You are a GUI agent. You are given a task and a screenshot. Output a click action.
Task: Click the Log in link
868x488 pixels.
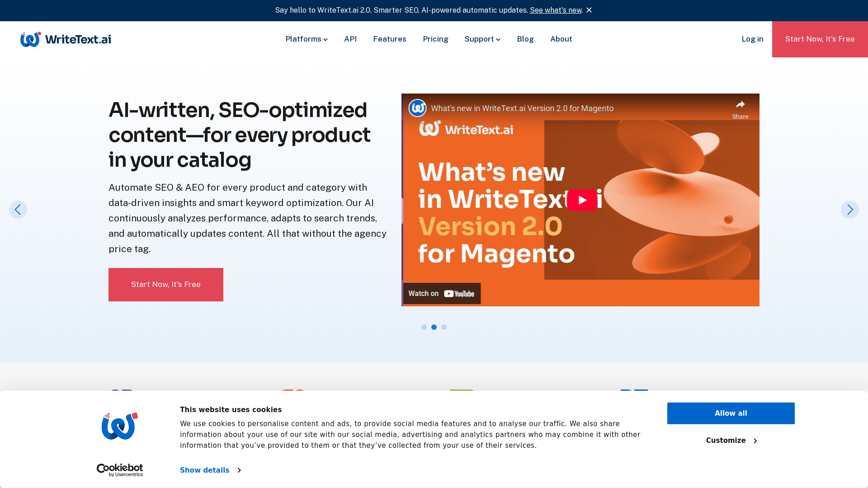(752, 39)
